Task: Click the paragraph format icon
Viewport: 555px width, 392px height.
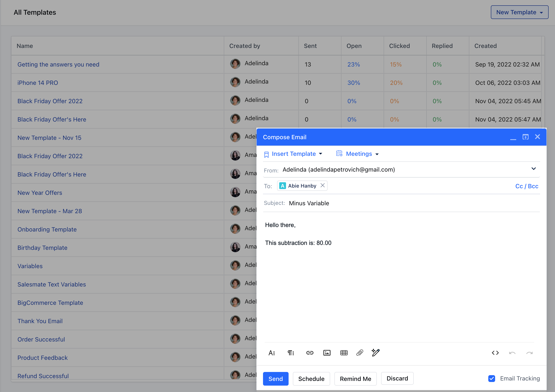Action: (291, 353)
